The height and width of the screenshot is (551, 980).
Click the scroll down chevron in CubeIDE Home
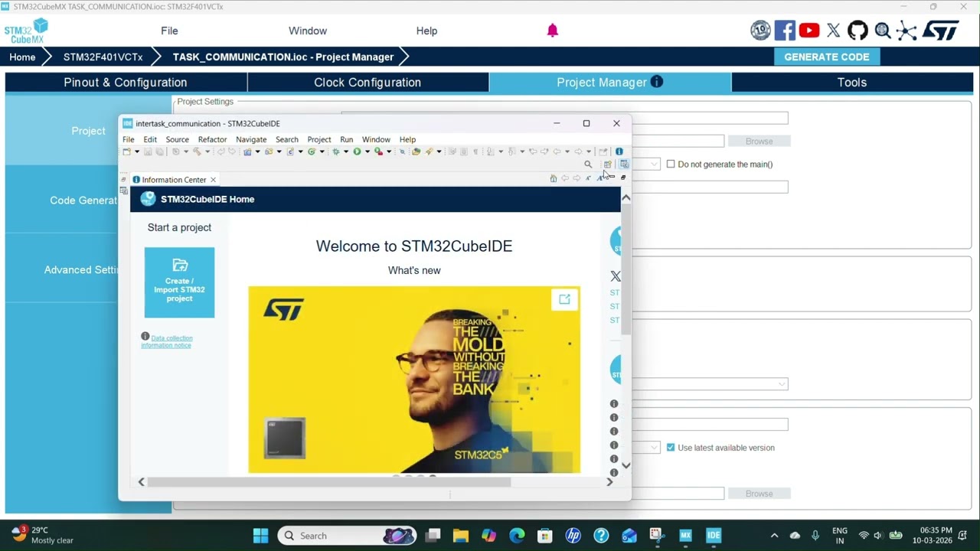(x=626, y=465)
